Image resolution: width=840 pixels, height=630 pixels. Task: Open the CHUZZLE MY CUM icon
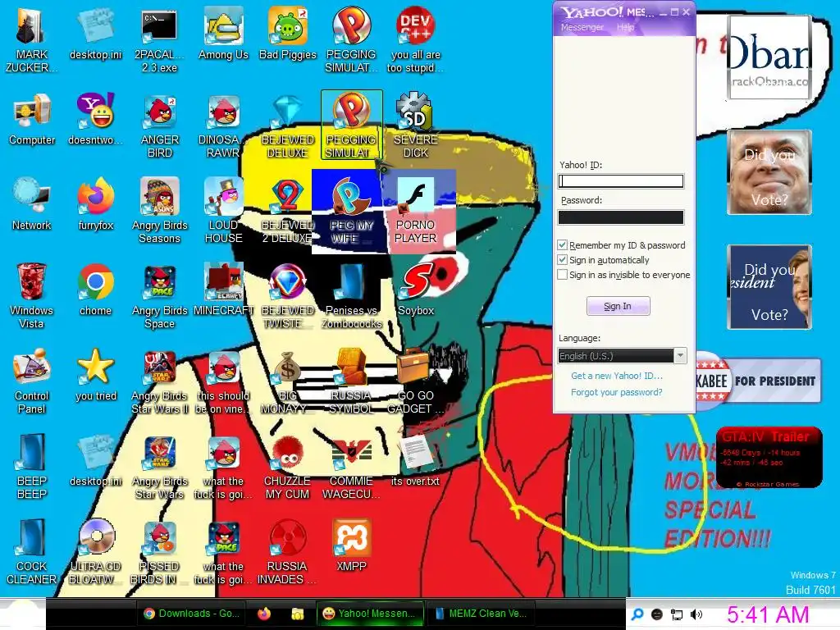pos(288,467)
